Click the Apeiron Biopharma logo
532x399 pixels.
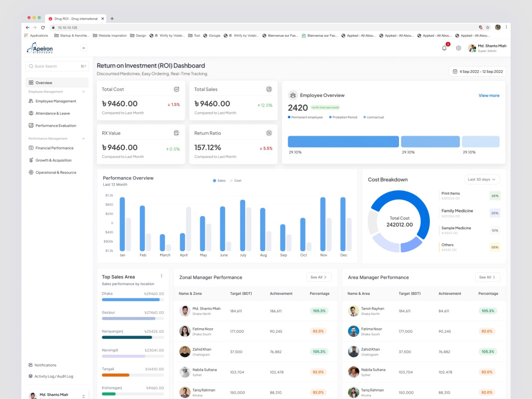point(40,48)
